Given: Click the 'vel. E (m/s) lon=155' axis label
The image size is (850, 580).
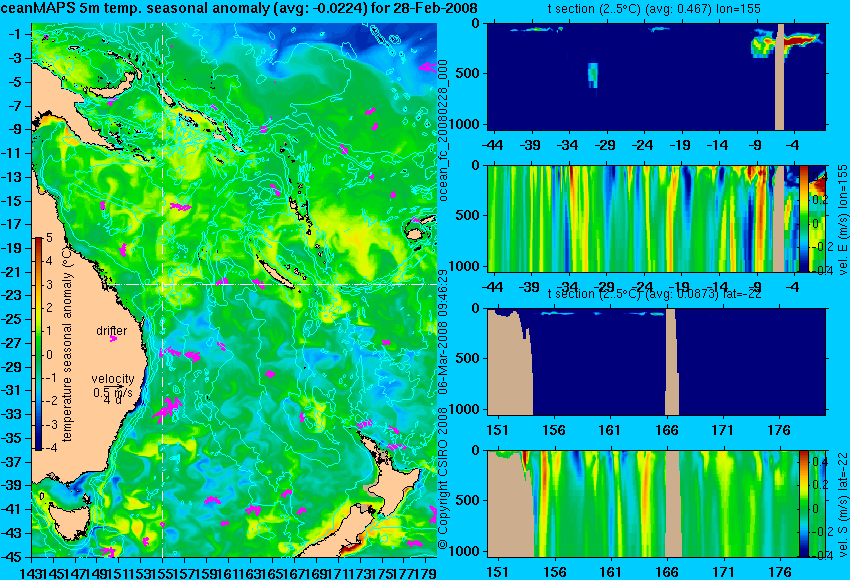Looking at the screenshot, I should [x=842, y=220].
